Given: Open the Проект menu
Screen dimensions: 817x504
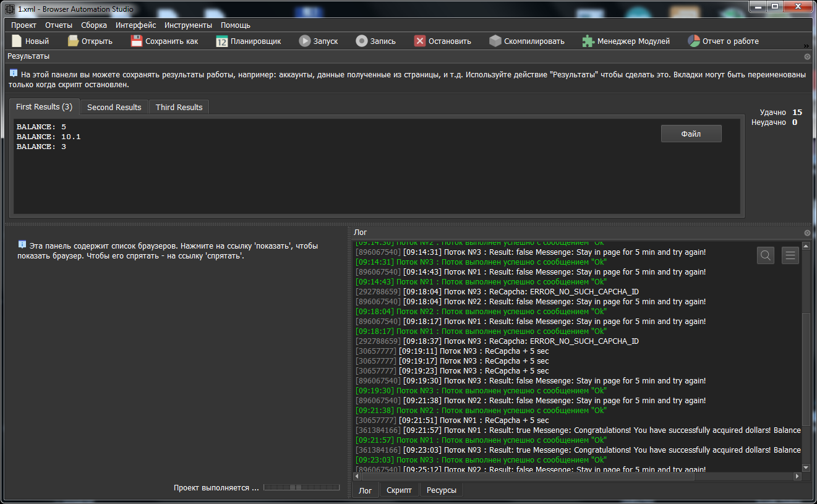Looking at the screenshot, I should [x=24, y=25].
